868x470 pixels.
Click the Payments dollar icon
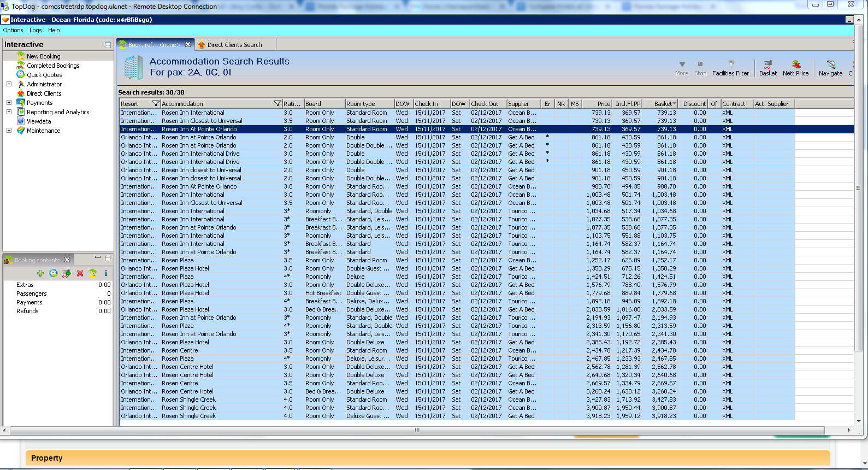click(21, 102)
